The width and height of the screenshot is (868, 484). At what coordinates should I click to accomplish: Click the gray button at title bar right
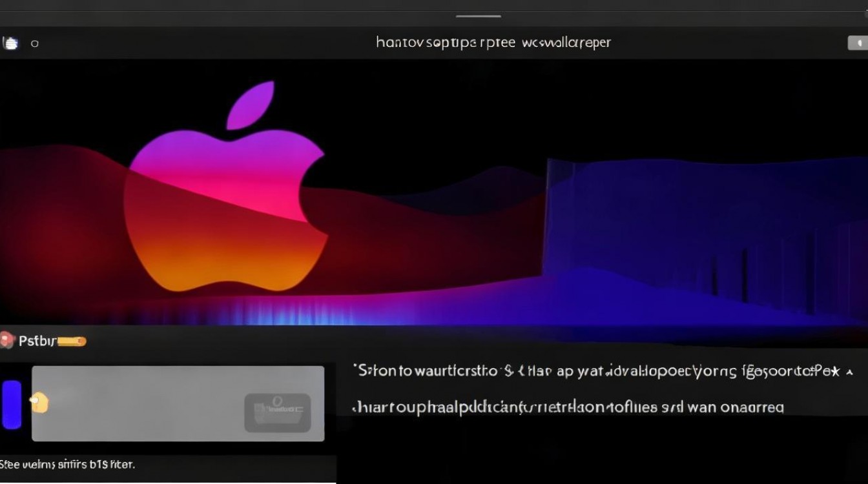click(857, 43)
